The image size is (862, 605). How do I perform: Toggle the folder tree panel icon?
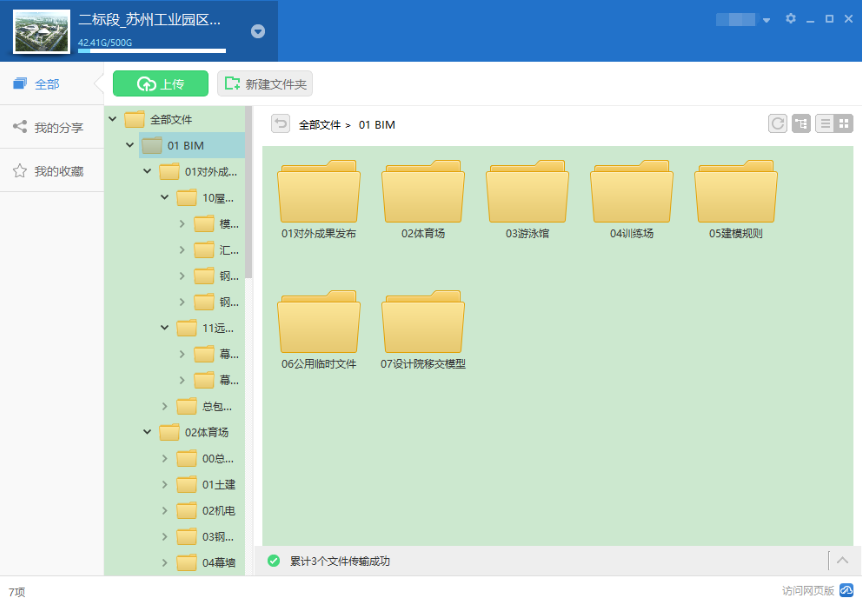(x=801, y=124)
